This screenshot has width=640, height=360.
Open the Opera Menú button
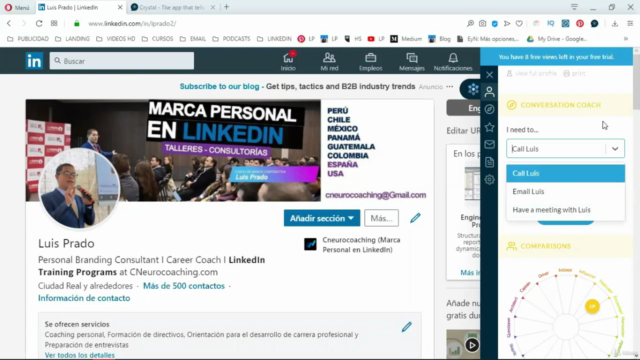(x=17, y=7)
